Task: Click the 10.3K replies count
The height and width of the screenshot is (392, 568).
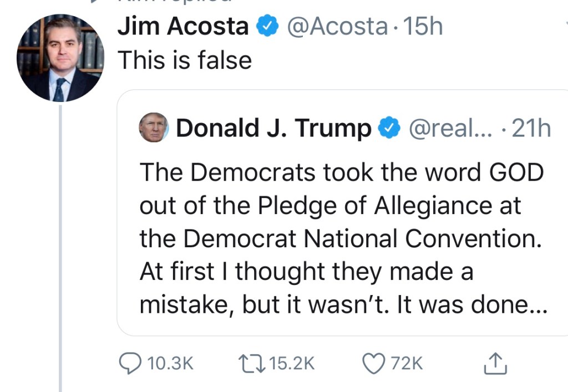Action: click(170, 363)
